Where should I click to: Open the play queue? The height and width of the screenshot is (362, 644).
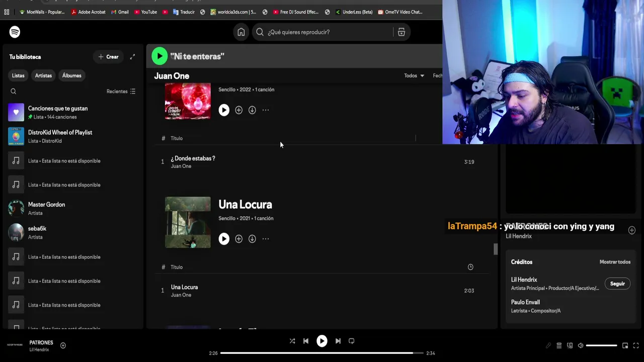559,345
